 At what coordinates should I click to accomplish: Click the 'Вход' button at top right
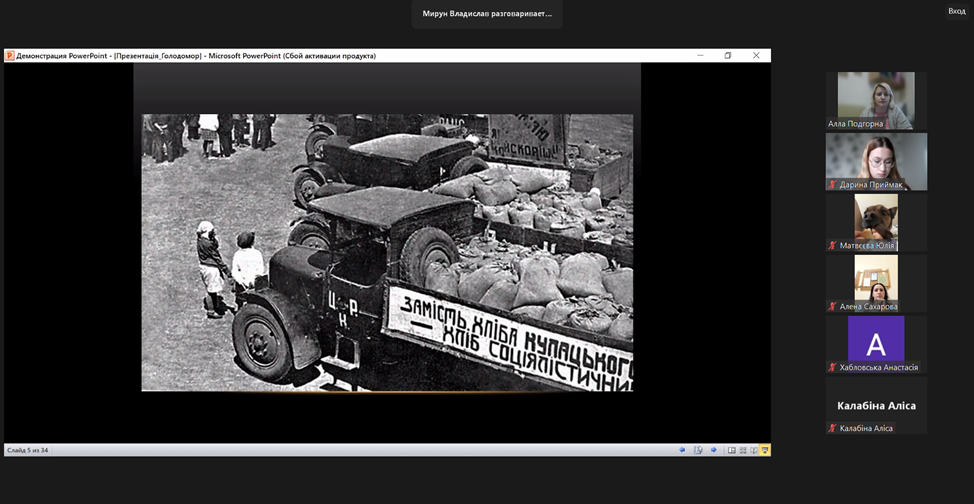click(x=956, y=11)
